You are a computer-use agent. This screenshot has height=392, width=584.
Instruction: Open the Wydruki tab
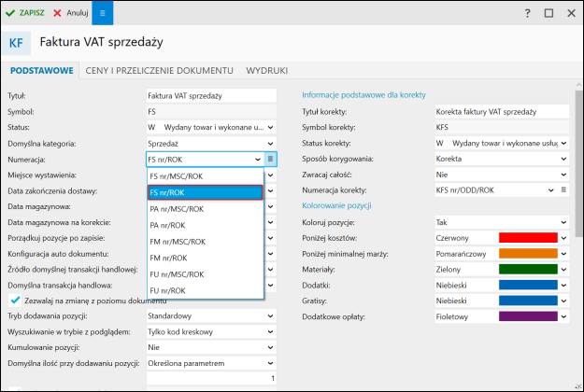pos(266,70)
